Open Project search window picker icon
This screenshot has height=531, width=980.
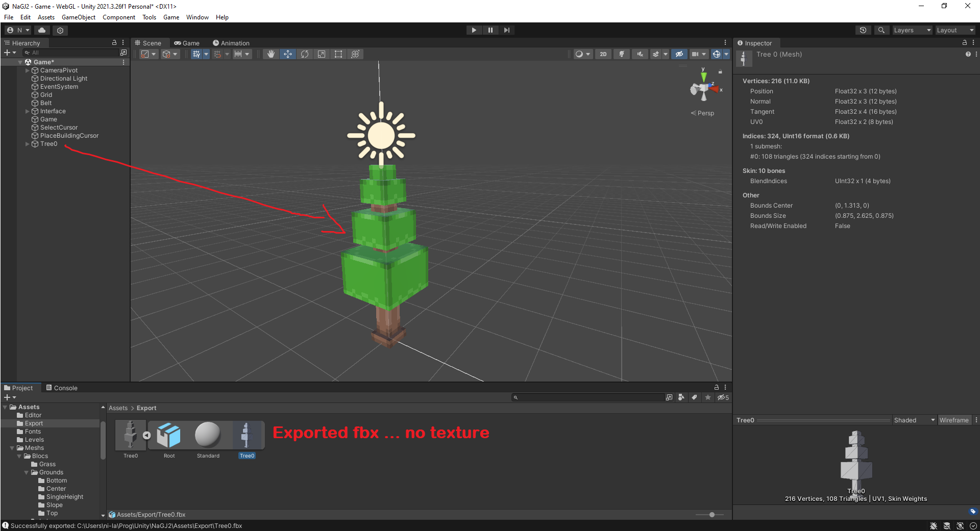[669, 397]
